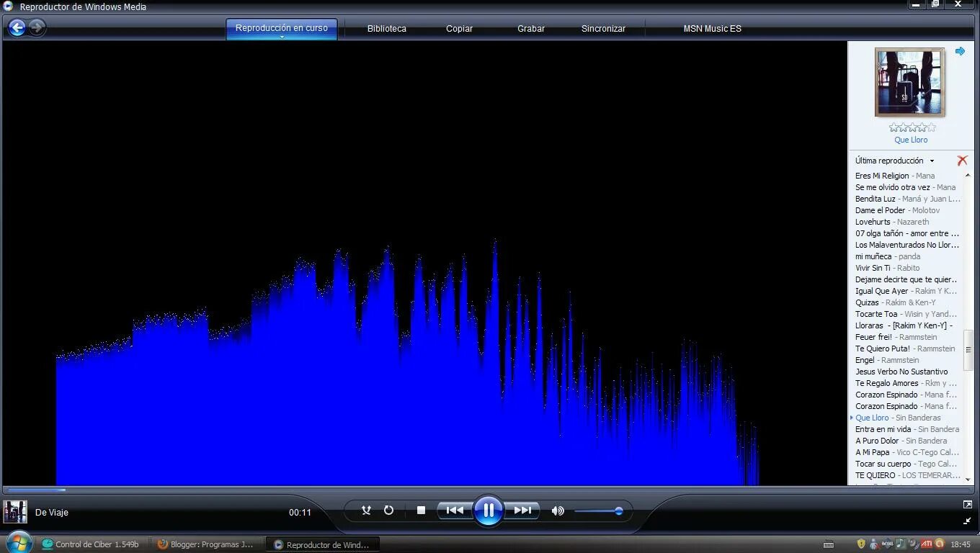The height and width of the screenshot is (553, 980).
Task: Select Vivir Sin Ti by Rabito
Action: pos(908,268)
